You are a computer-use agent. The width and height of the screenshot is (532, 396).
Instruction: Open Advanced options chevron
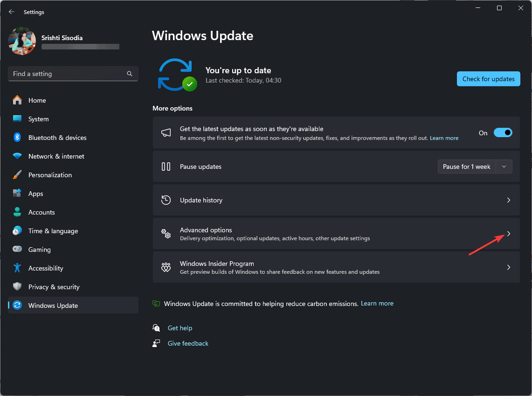[x=509, y=234]
